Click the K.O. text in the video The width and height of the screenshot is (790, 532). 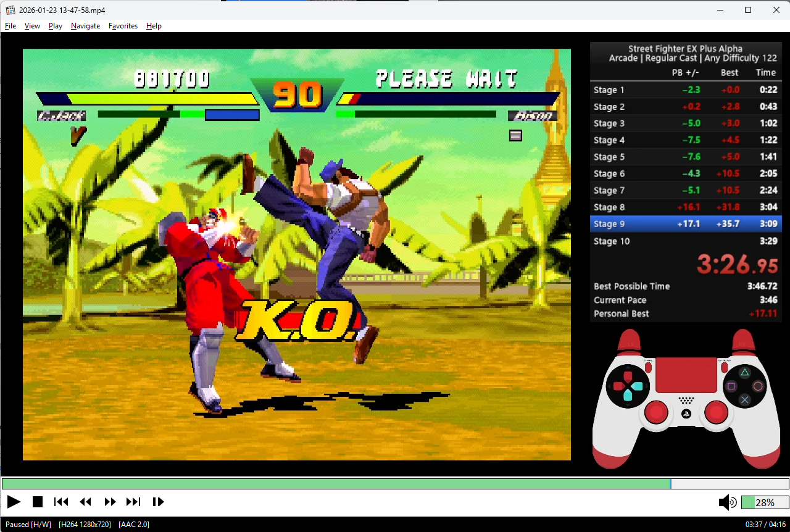tap(298, 321)
